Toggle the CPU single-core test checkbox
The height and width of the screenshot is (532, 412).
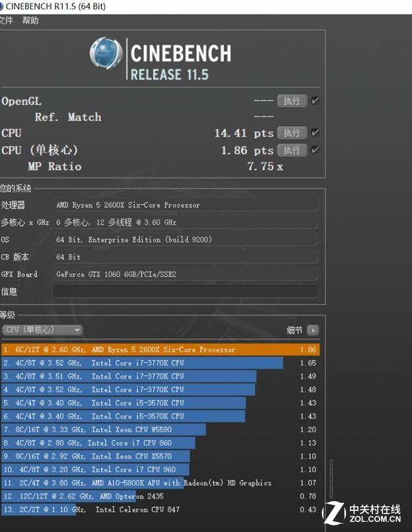tap(315, 149)
